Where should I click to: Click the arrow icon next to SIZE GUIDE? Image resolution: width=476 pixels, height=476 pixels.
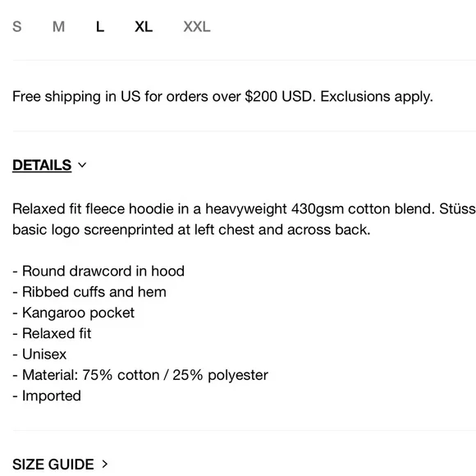click(x=105, y=465)
